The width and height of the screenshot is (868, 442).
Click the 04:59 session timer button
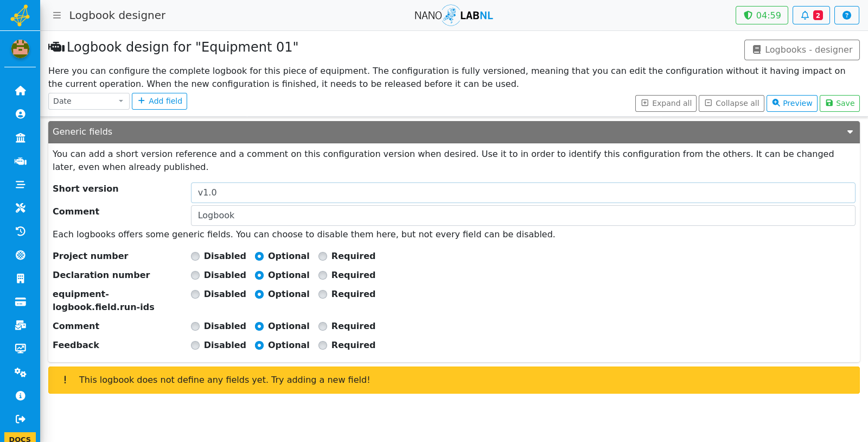click(x=762, y=15)
